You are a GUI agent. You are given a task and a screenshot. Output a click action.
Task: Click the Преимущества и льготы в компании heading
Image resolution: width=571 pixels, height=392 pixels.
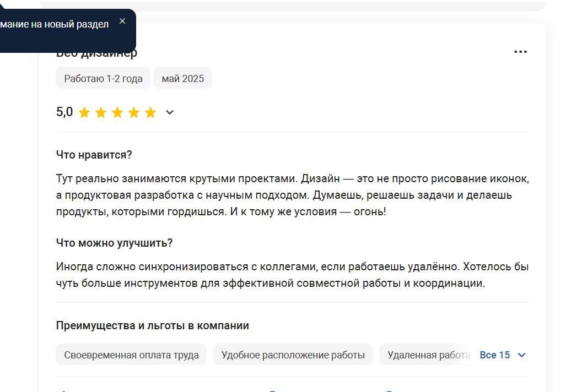[153, 325]
